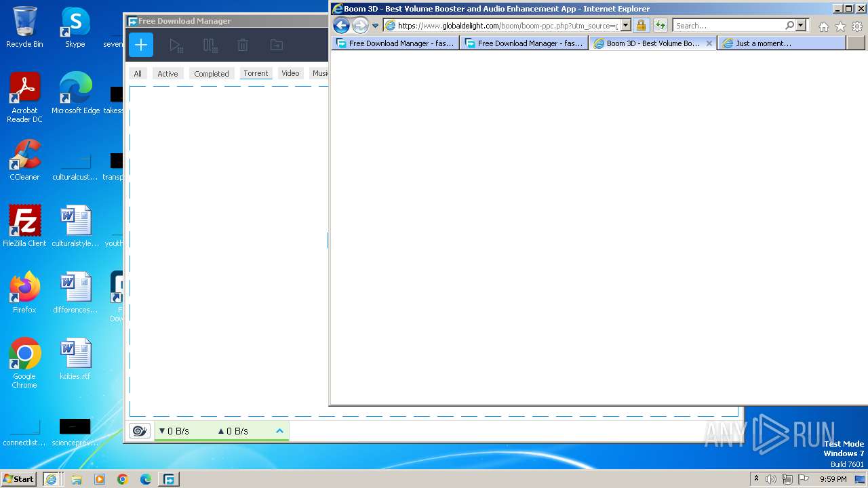This screenshot has width=868, height=488.
Task: Open Windows Explorer from taskbar
Action: [x=77, y=479]
